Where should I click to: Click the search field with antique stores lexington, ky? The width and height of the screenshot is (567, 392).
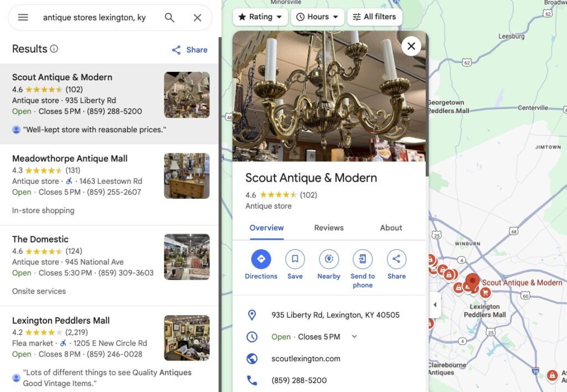94,17
